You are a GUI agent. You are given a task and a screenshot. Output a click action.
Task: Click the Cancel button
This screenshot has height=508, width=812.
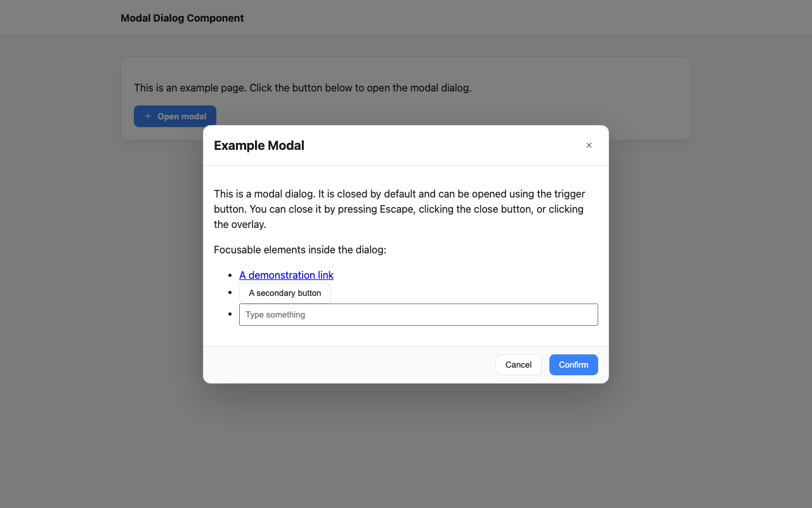[518, 364]
